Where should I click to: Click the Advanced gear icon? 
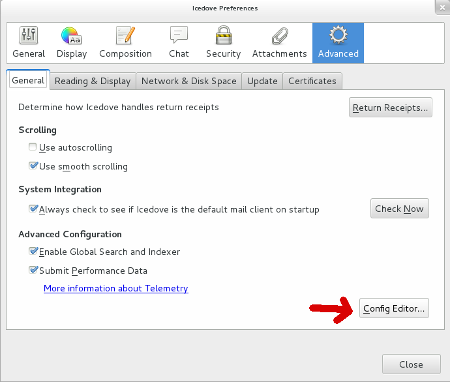[338, 35]
